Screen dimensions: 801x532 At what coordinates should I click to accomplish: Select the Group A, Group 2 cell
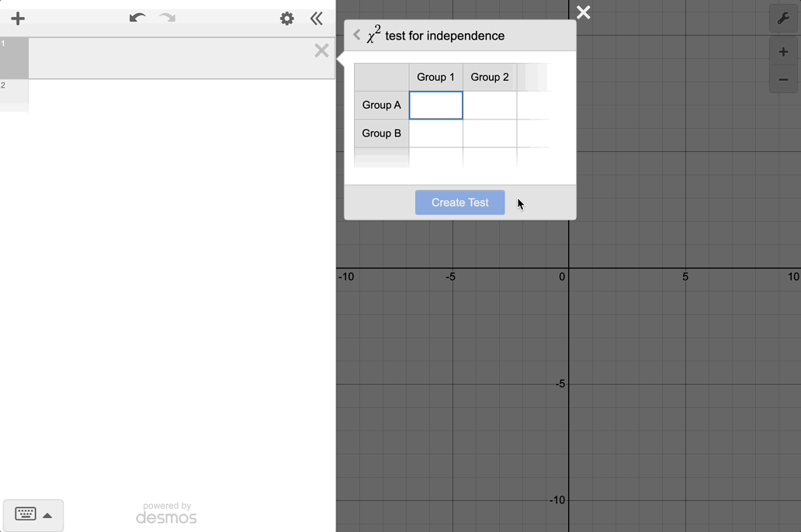click(x=490, y=105)
